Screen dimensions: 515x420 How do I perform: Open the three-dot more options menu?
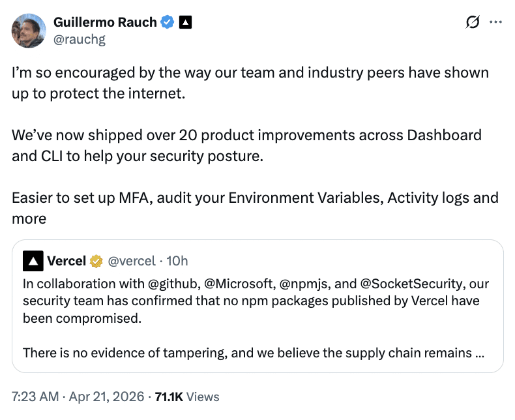[495, 22]
